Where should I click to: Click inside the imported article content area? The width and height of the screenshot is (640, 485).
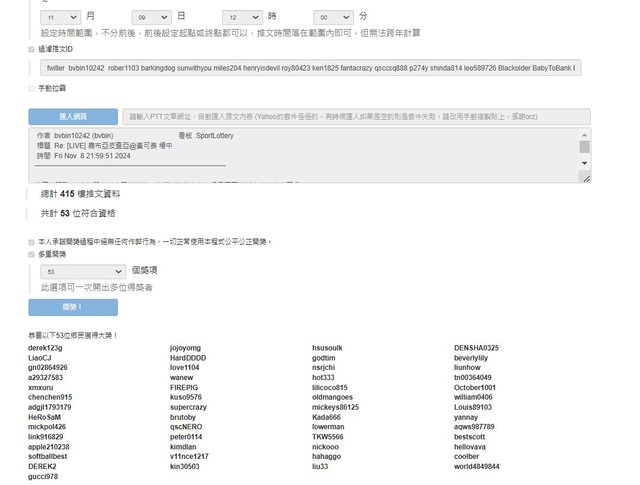tap(300, 155)
